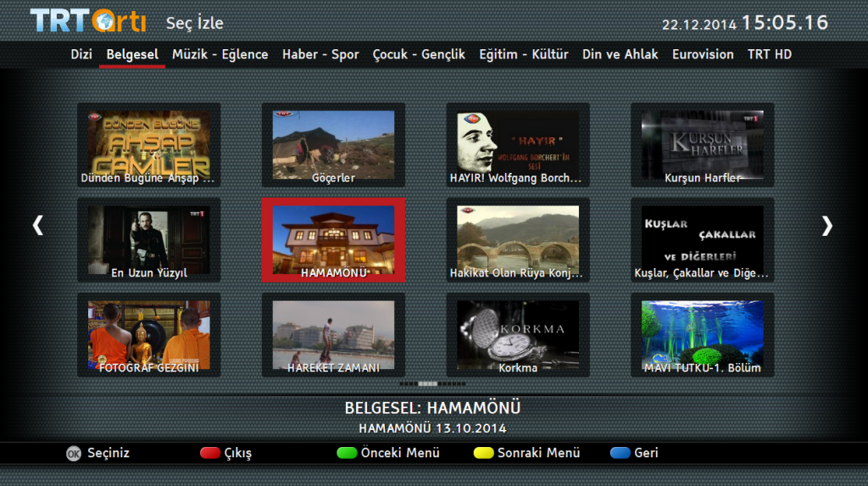Choose the Korkma thumbnail with pocket watch
Screen dimensions: 868x486
517,335
